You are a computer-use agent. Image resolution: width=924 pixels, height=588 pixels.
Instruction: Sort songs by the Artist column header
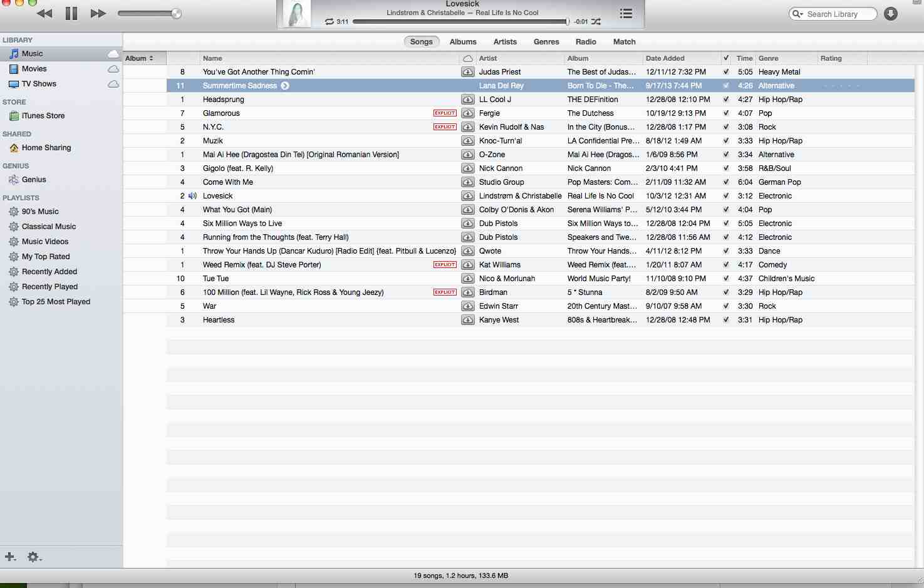(520, 58)
